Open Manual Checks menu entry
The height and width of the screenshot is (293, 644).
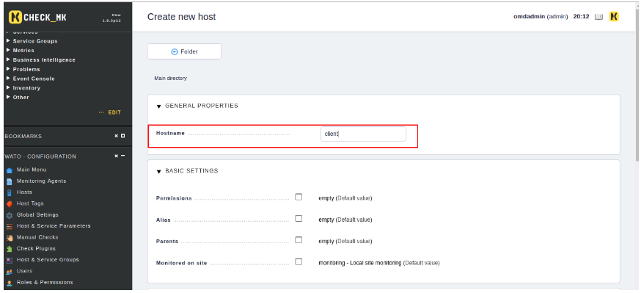click(x=37, y=237)
